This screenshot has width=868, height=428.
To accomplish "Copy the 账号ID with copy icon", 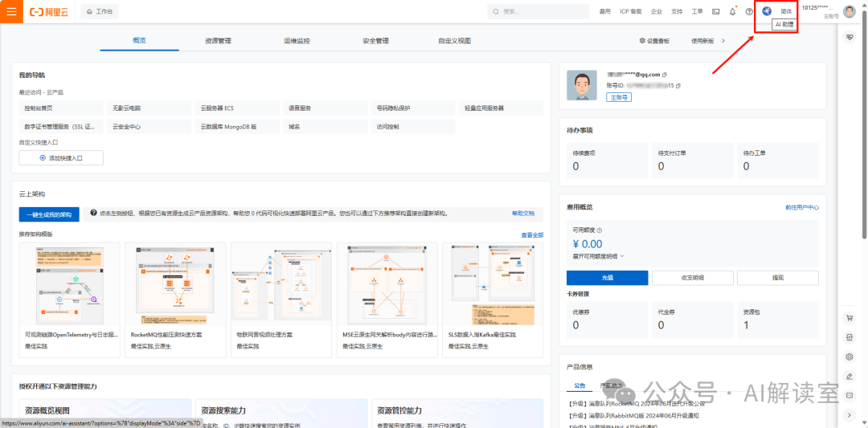I will coord(678,86).
